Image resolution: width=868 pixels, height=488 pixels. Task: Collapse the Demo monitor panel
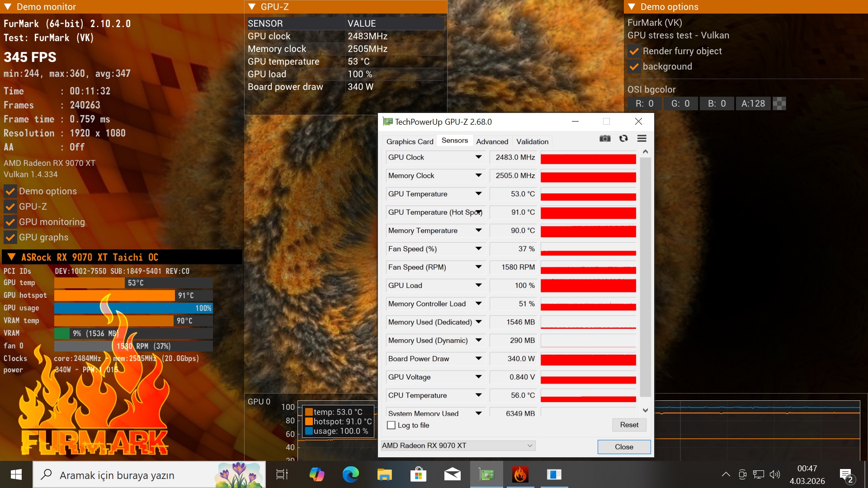[8, 7]
